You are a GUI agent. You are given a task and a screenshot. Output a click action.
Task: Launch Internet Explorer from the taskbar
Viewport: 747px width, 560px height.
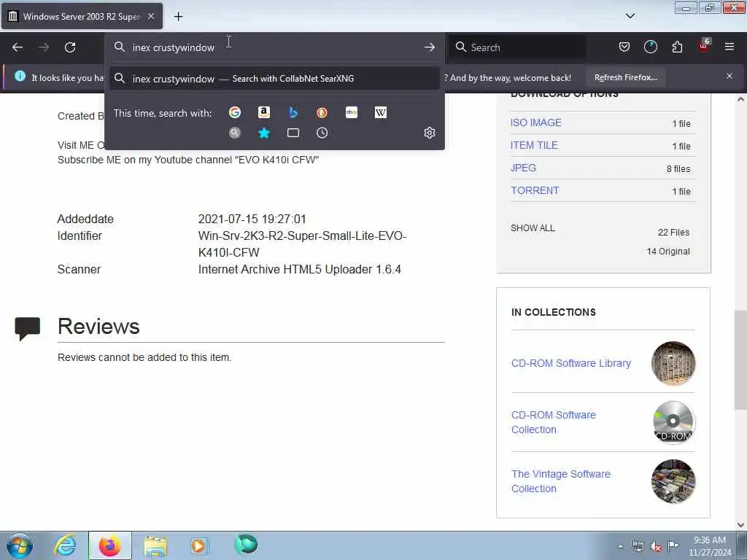[x=65, y=545]
